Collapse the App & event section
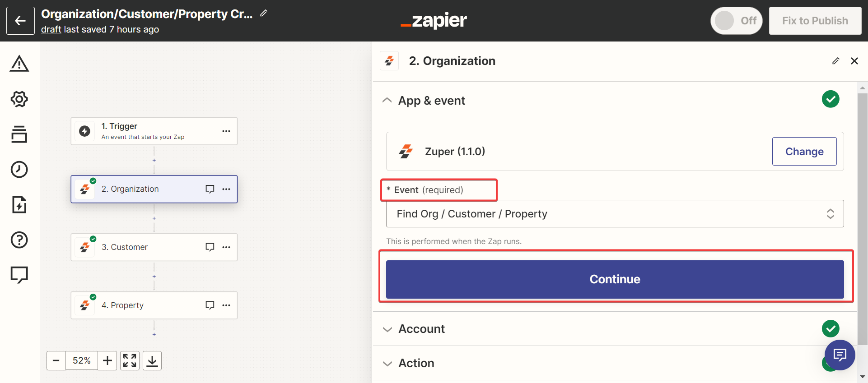868x383 pixels. click(387, 101)
